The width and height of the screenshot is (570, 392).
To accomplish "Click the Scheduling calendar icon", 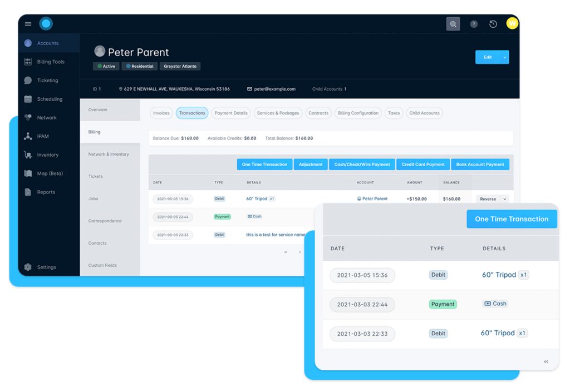I will [x=28, y=99].
